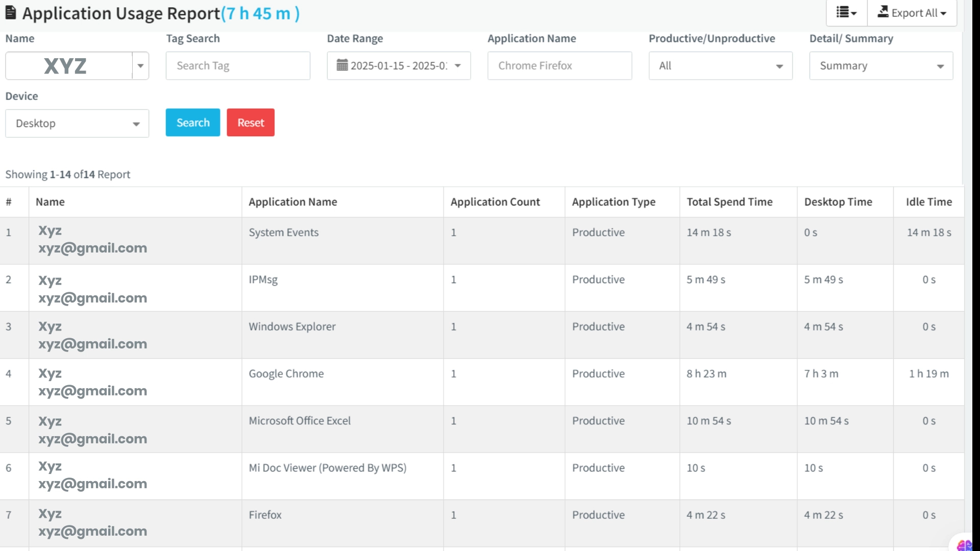Viewport: 980px width, 551px height.
Task: Click the 4 m 22 s desktop time value
Action: coord(824,515)
